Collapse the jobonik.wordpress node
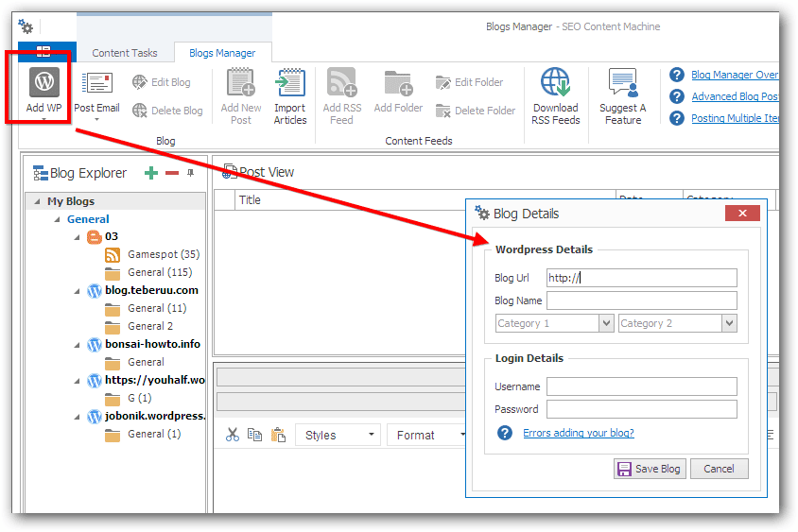The height and width of the screenshot is (532, 798). click(x=77, y=417)
